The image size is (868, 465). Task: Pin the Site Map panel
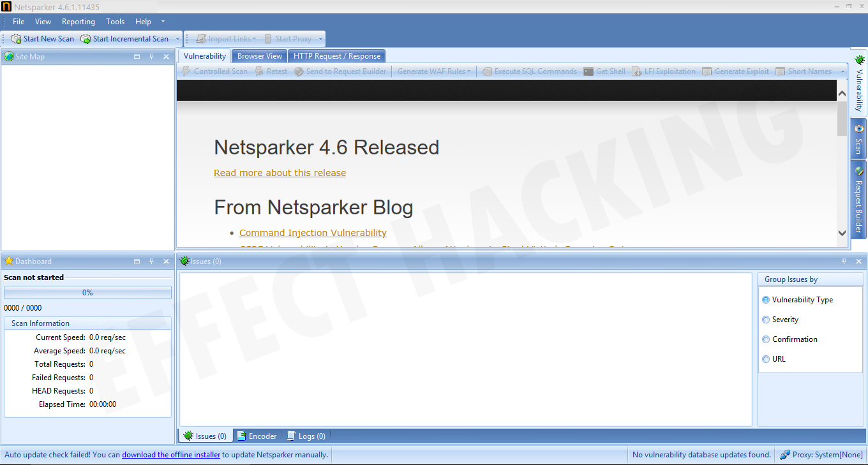pyautogui.click(x=152, y=57)
